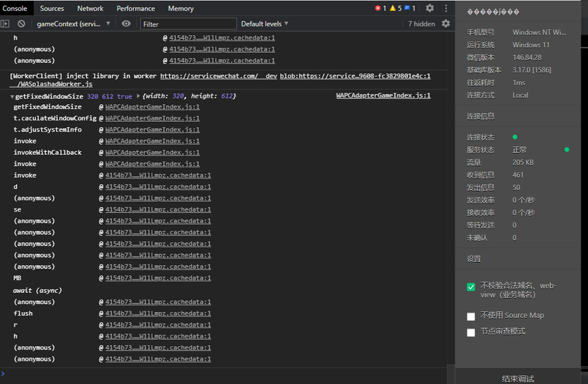Select the 收到信息 461 value
Screen dimensions: 588x384
(518, 175)
